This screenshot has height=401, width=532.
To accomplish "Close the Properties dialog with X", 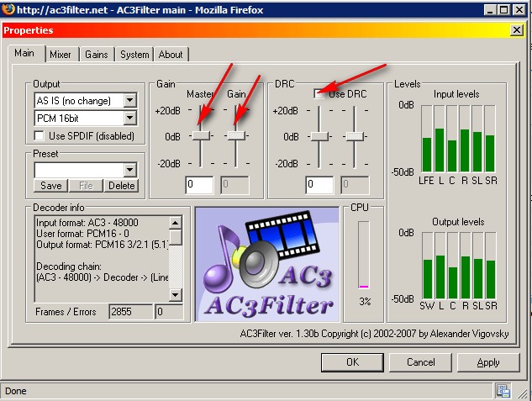I will pyautogui.click(x=516, y=30).
